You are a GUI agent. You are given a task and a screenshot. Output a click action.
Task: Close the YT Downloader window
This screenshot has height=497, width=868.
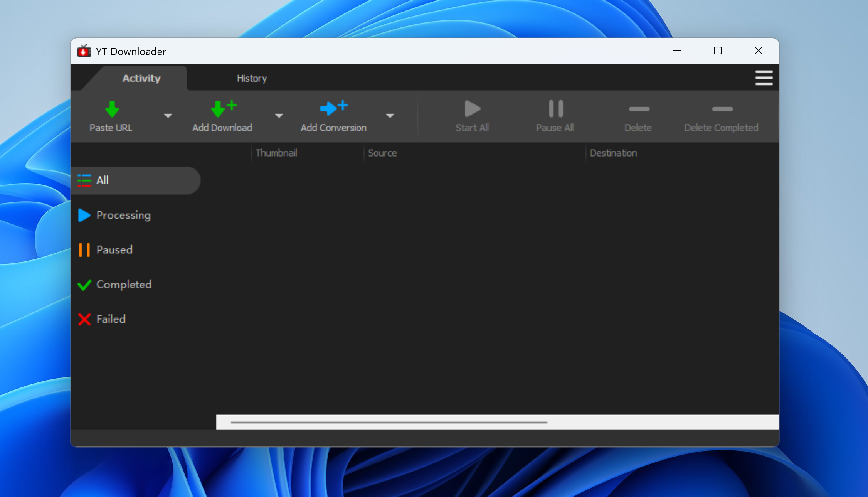pyautogui.click(x=758, y=51)
